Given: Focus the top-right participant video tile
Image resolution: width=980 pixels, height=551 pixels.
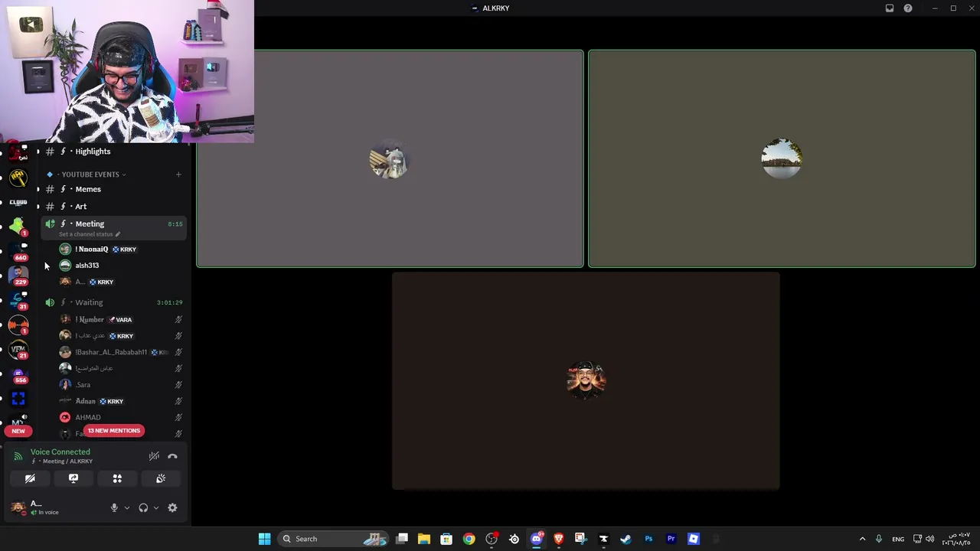Looking at the screenshot, I should tap(782, 159).
